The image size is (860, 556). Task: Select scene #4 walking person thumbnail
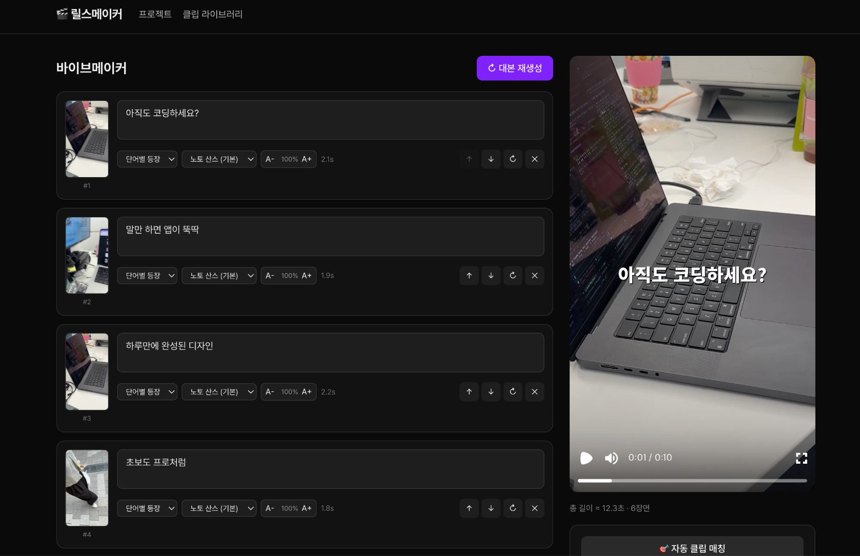tap(87, 488)
